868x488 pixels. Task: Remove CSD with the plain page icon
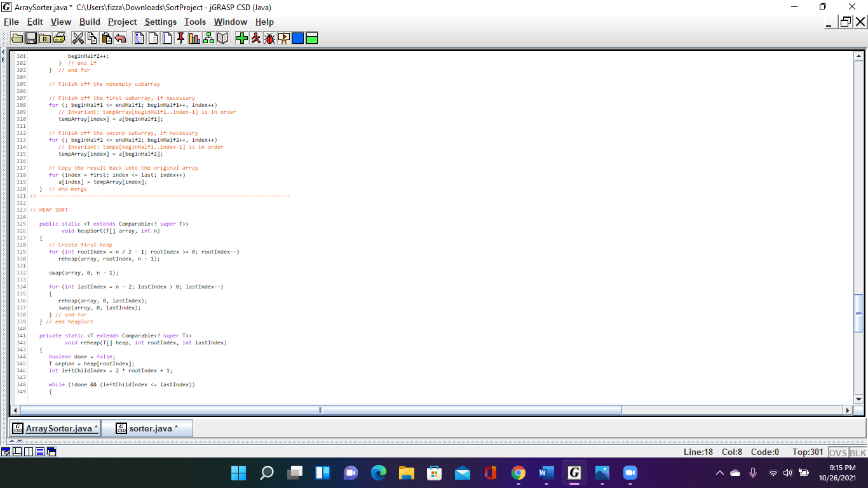pyautogui.click(x=153, y=38)
